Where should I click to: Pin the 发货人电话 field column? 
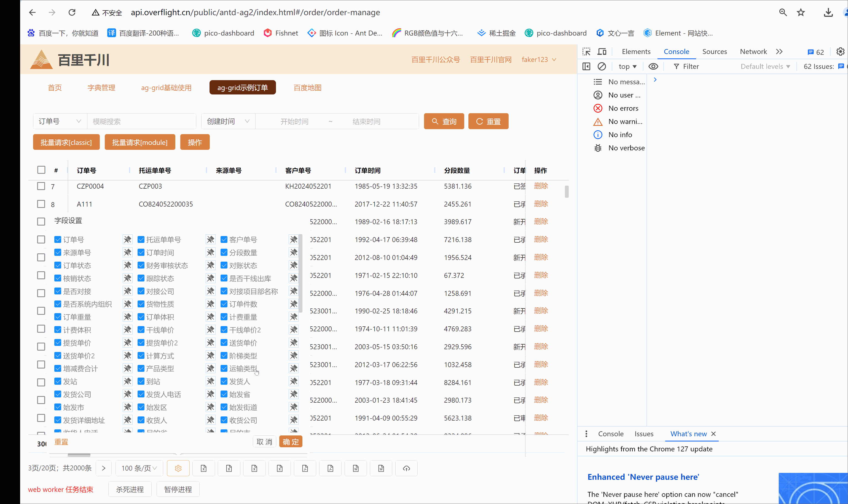(x=210, y=394)
